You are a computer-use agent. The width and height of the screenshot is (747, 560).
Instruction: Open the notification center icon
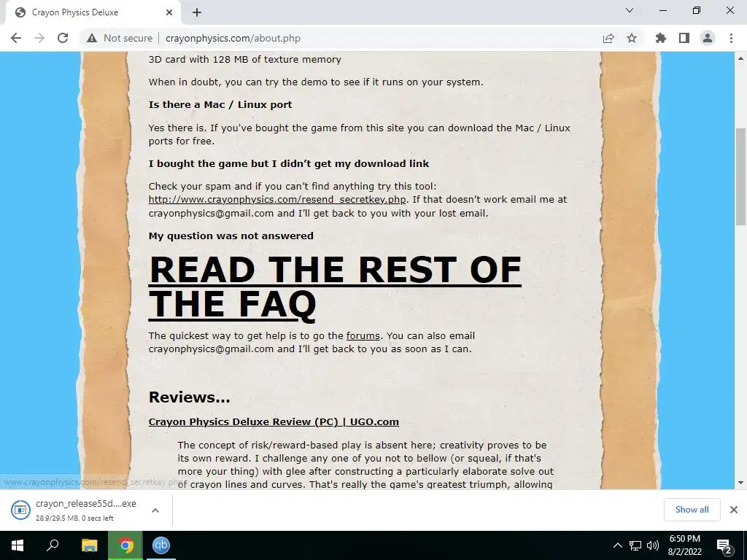coord(724,545)
